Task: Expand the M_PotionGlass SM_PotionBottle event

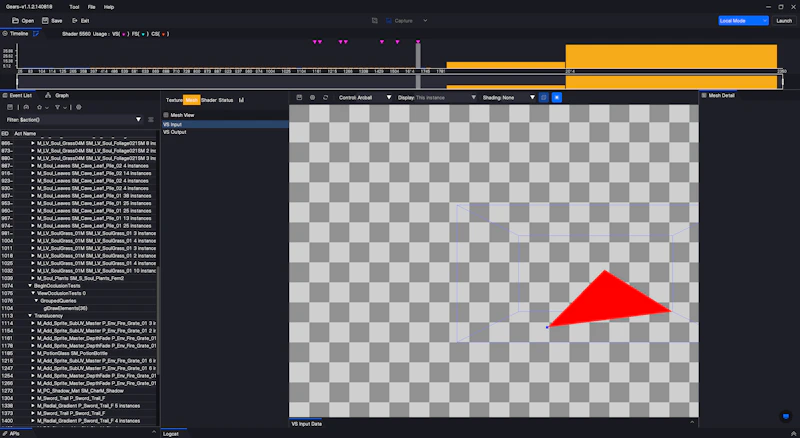Action: (x=33, y=353)
